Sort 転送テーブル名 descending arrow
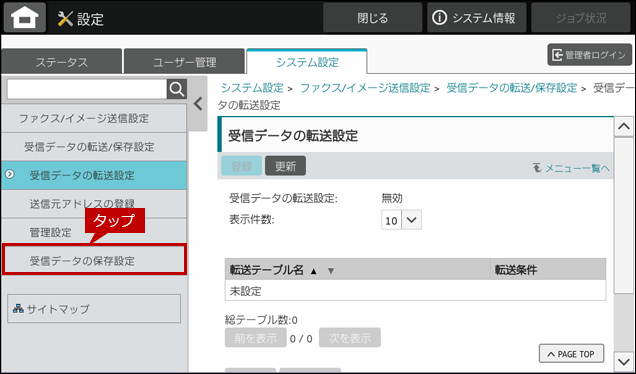This screenshot has height=374, width=636. tap(331, 271)
